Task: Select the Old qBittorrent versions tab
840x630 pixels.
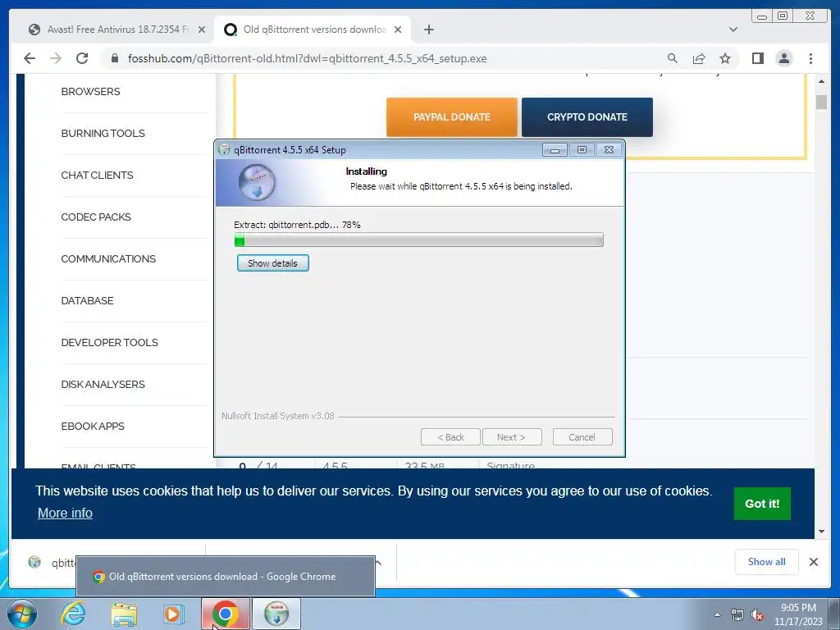Action: coord(313,30)
